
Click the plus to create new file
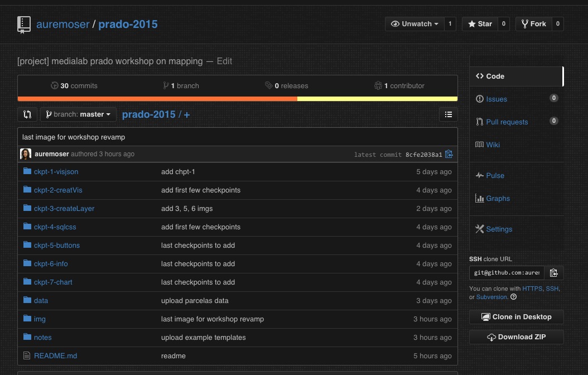pos(187,115)
